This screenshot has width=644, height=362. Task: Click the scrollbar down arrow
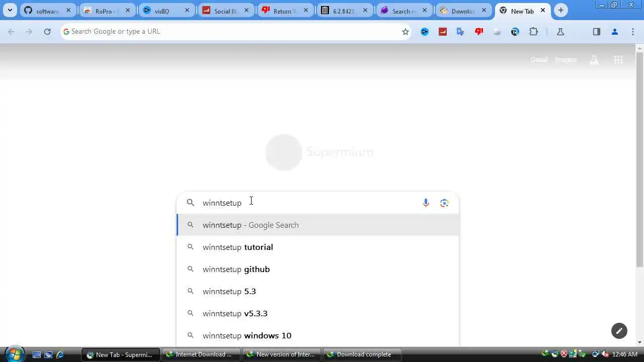click(x=640, y=342)
